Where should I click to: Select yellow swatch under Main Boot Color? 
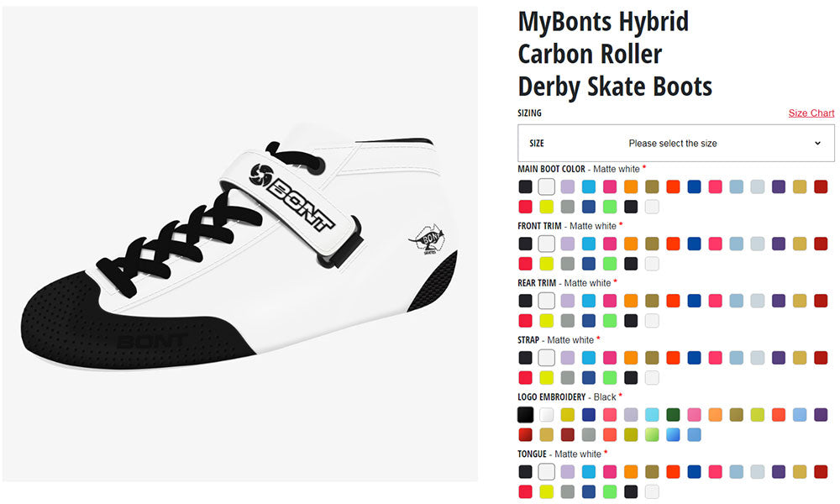547,207
